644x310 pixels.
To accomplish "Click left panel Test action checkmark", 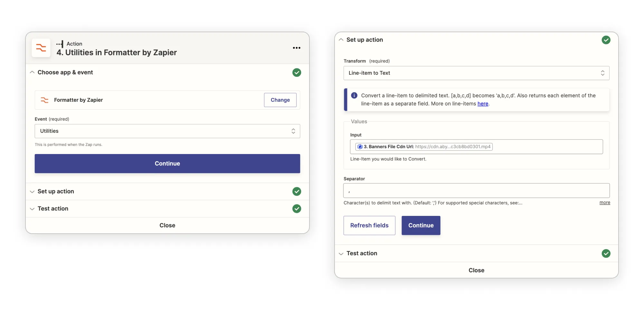I will [297, 209].
